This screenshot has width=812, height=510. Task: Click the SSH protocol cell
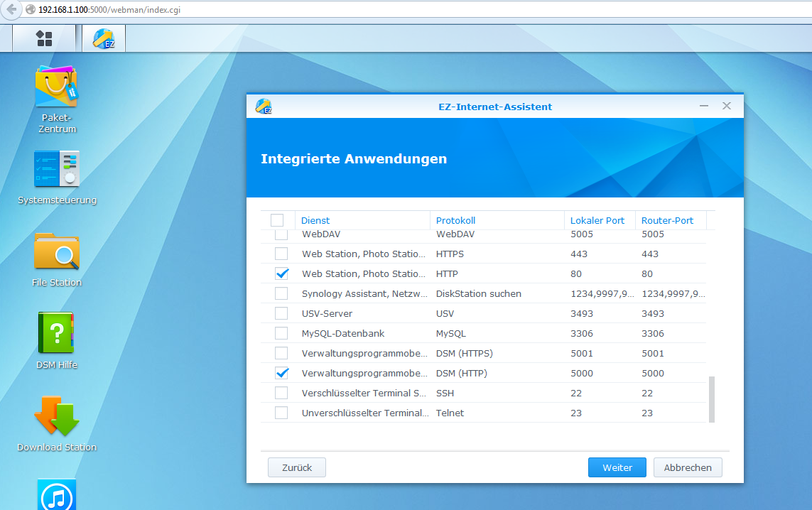point(445,393)
